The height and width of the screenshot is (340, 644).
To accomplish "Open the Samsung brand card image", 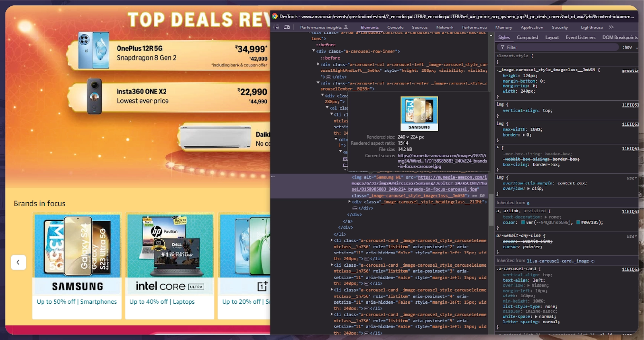I will [77, 254].
